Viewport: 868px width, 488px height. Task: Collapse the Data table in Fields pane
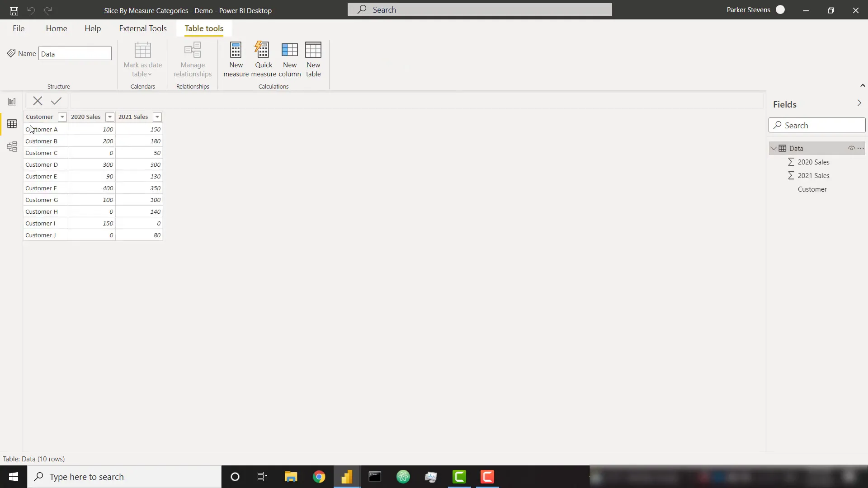pyautogui.click(x=774, y=148)
